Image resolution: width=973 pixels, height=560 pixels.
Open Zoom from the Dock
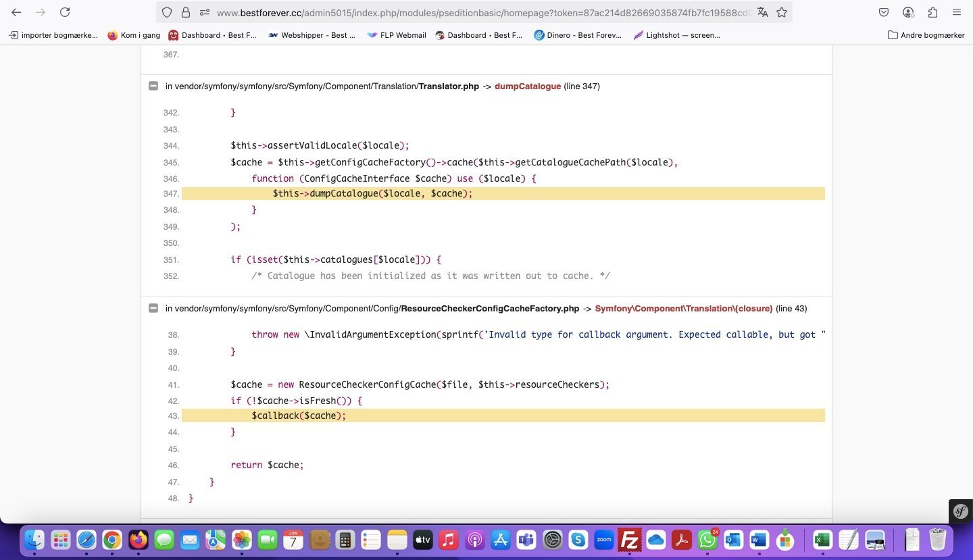[x=603, y=540]
